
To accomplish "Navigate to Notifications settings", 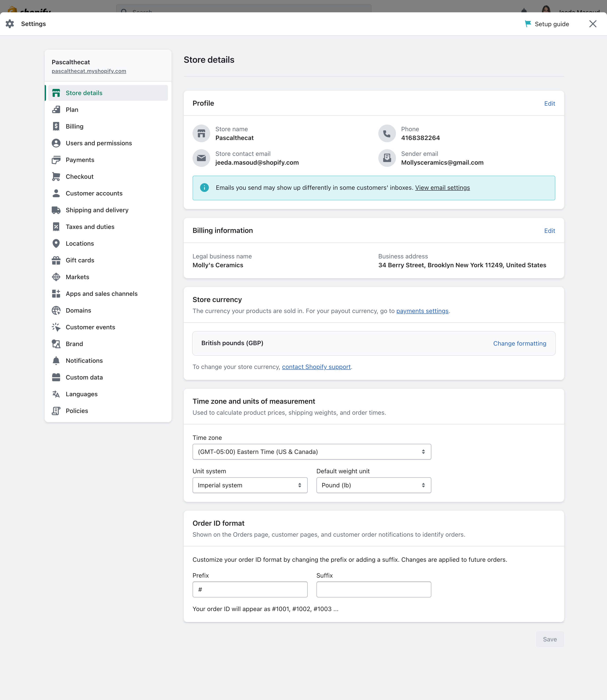I will pyautogui.click(x=108, y=361).
